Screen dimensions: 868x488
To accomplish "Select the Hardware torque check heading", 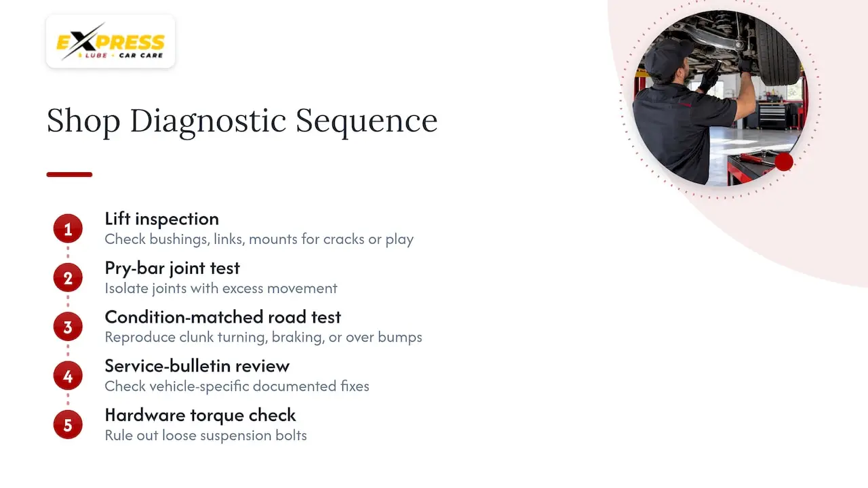I will 201,415.
